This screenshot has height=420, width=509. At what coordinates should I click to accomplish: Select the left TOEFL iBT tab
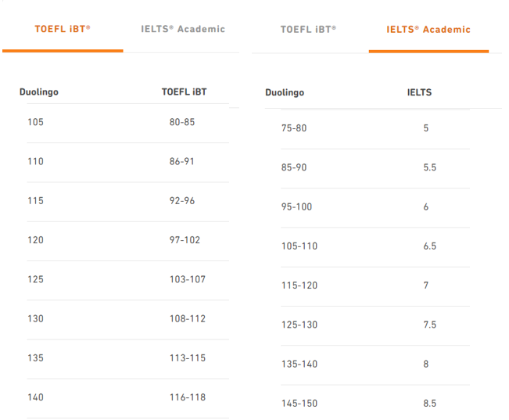(63, 29)
